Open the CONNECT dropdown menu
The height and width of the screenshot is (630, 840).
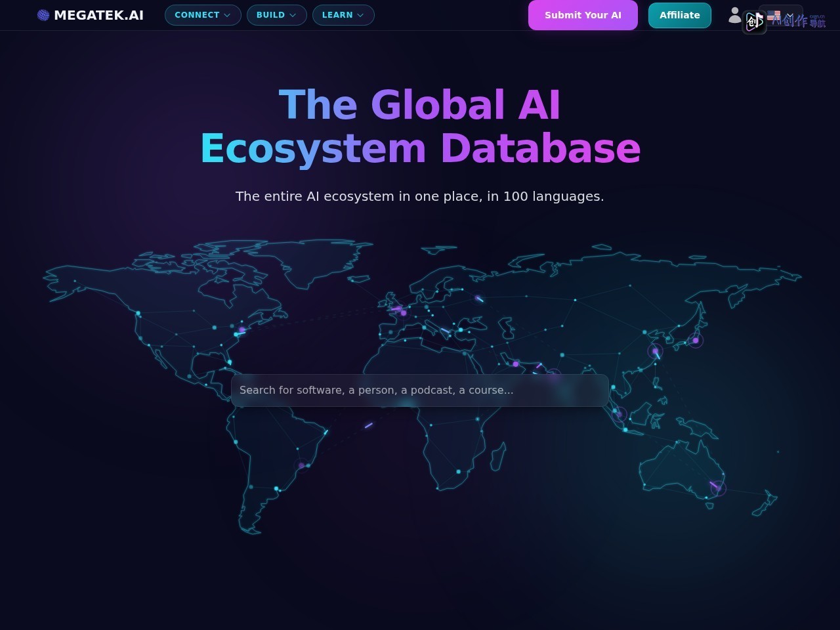coord(203,15)
